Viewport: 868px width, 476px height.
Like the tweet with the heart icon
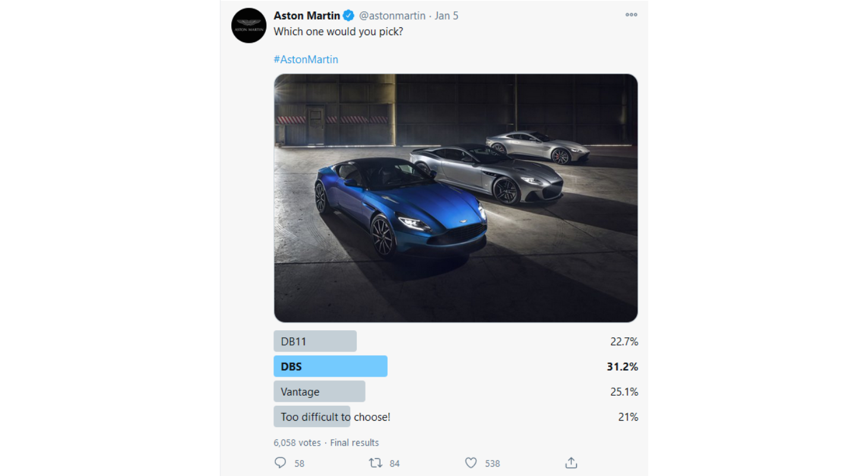471,463
